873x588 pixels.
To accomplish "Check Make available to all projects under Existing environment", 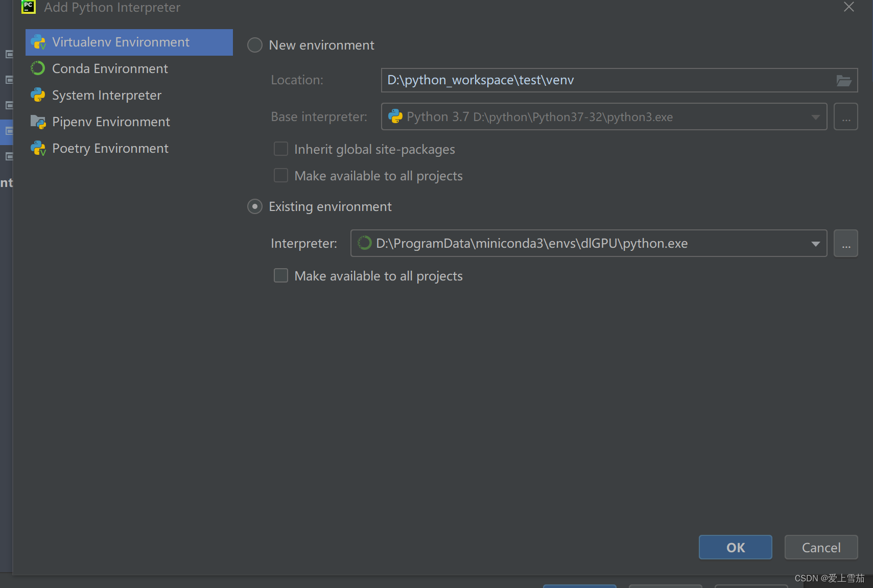I will point(281,275).
